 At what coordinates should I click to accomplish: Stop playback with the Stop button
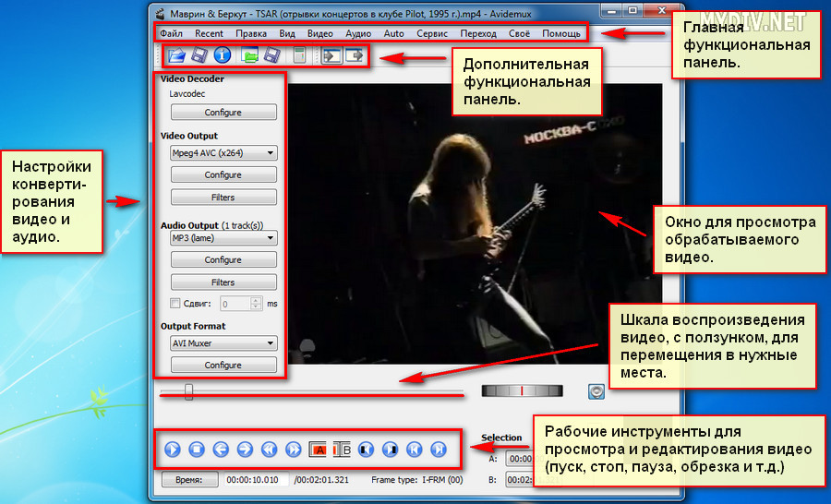pos(197,450)
